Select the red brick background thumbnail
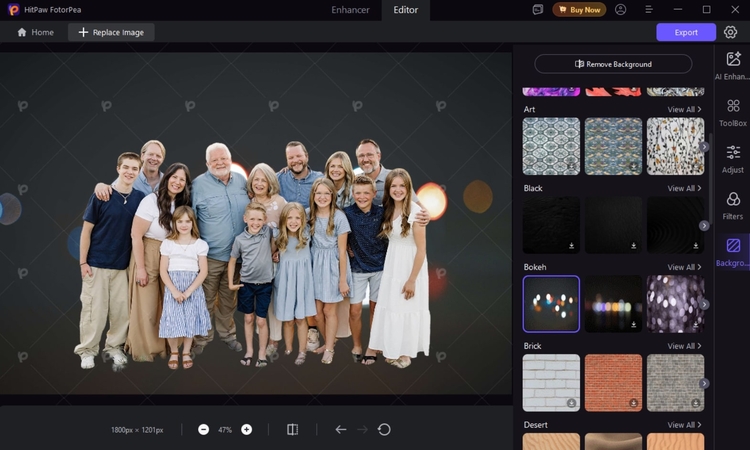The height and width of the screenshot is (450, 750). coord(613,382)
